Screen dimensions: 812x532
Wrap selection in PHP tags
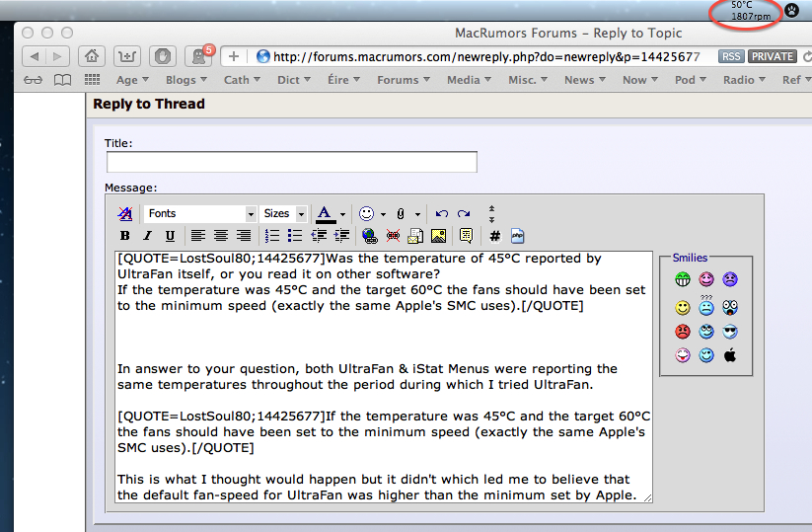[517, 236]
